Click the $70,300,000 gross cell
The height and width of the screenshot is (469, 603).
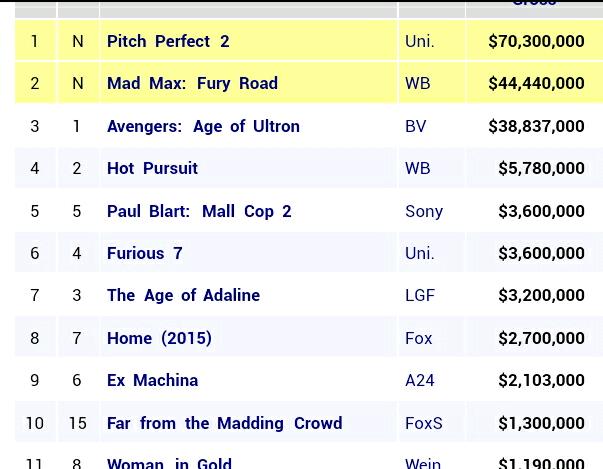point(536,41)
